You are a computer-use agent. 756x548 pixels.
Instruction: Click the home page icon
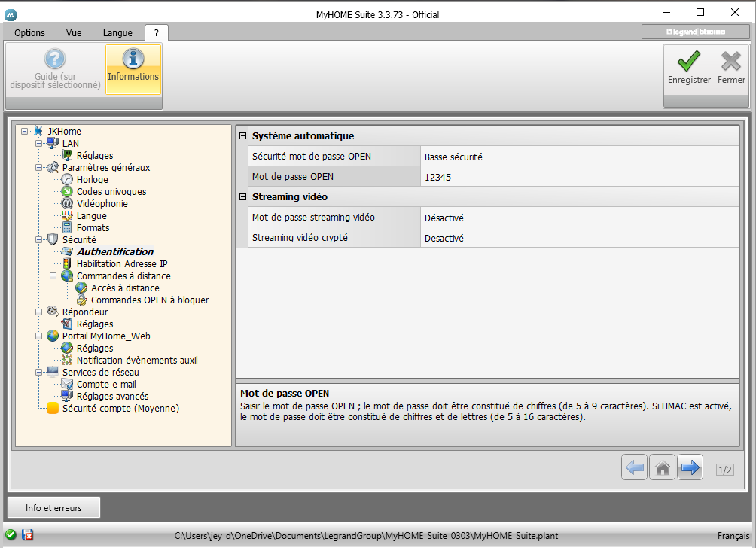[x=662, y=467]
